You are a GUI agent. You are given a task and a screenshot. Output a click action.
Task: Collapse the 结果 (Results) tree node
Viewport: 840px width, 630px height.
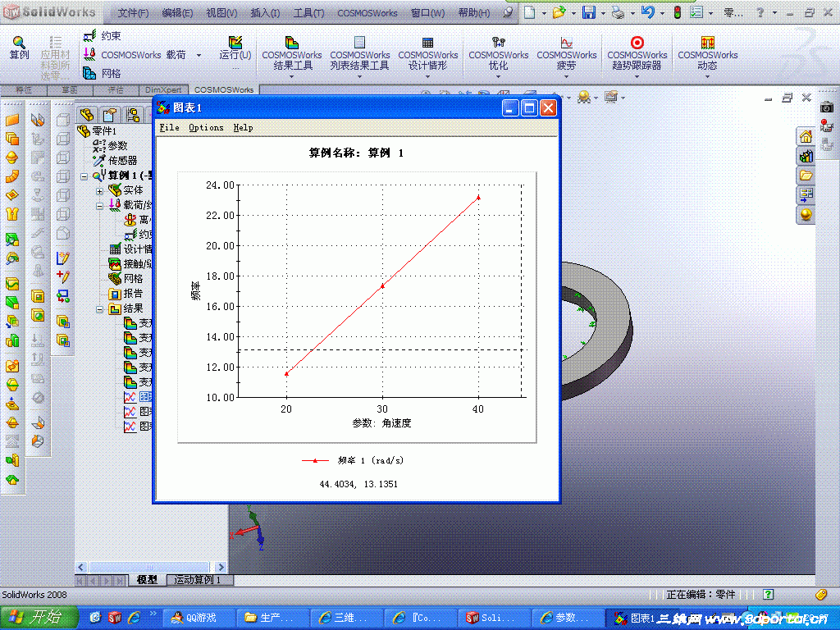99,309
